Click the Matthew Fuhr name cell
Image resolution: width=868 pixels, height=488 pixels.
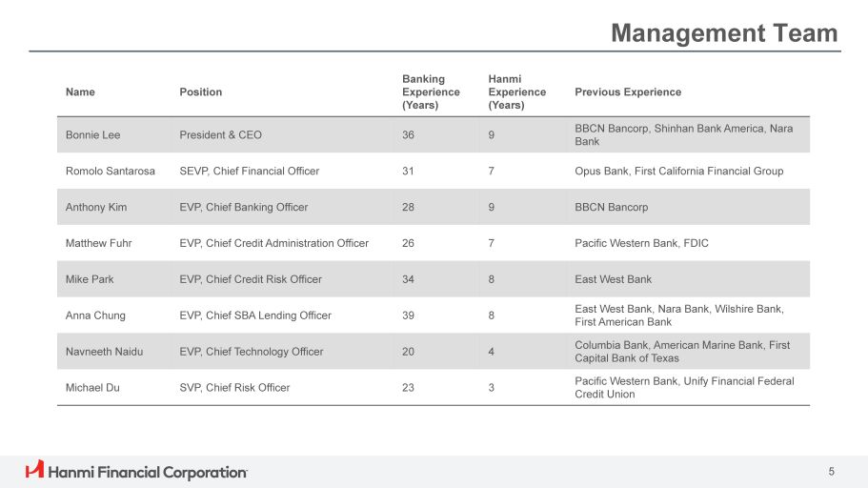[x=98, y=244]
